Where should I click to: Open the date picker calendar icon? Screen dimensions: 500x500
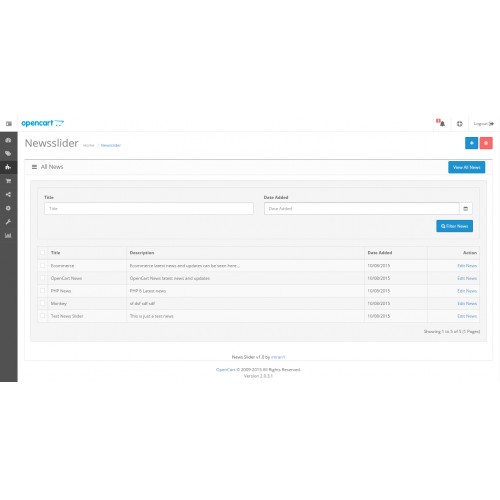(x=466, y=208)
